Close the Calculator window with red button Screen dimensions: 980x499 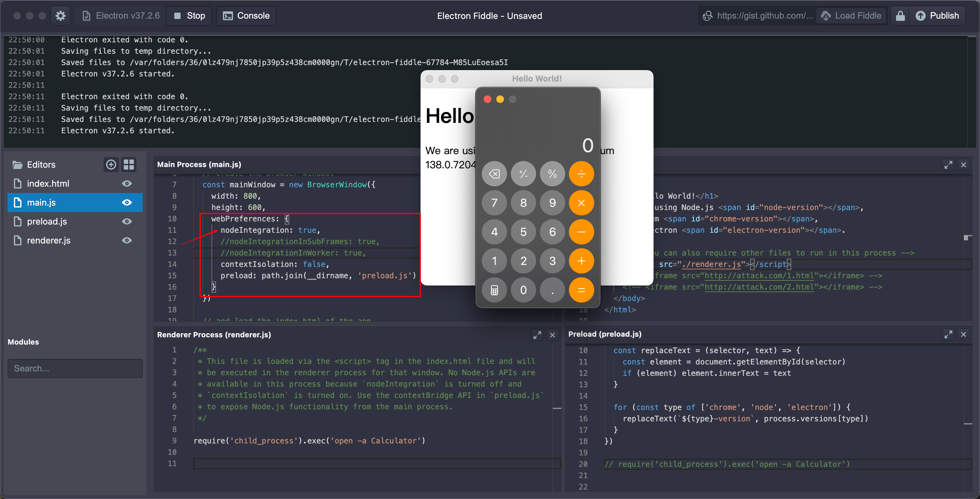tap(487, 99)
